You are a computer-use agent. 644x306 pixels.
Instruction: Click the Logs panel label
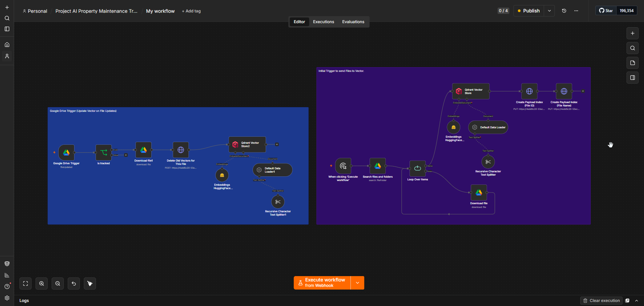(x=24, y=301)
